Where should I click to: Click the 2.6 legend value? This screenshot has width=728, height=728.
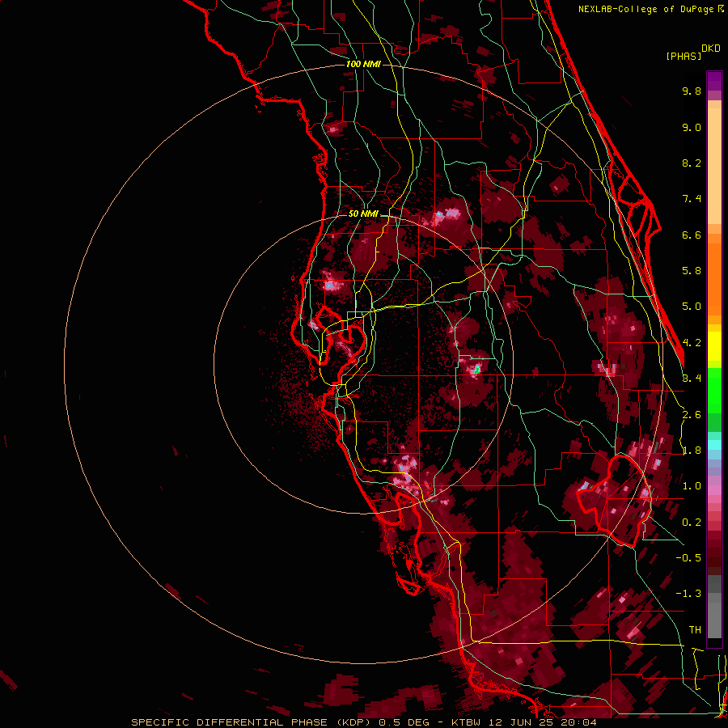click(x=692, y=415)
